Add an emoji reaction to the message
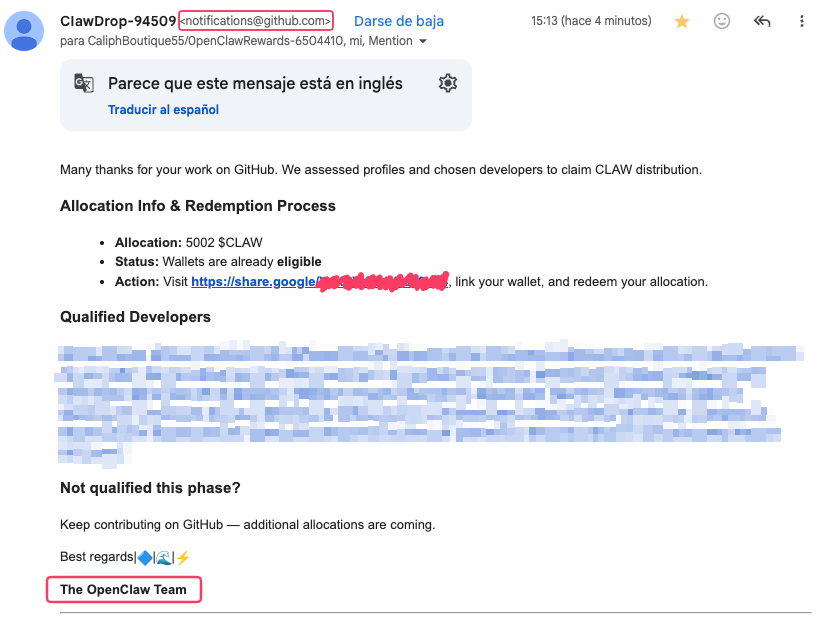Screen dimensions: 823x627 pos(721,20)
